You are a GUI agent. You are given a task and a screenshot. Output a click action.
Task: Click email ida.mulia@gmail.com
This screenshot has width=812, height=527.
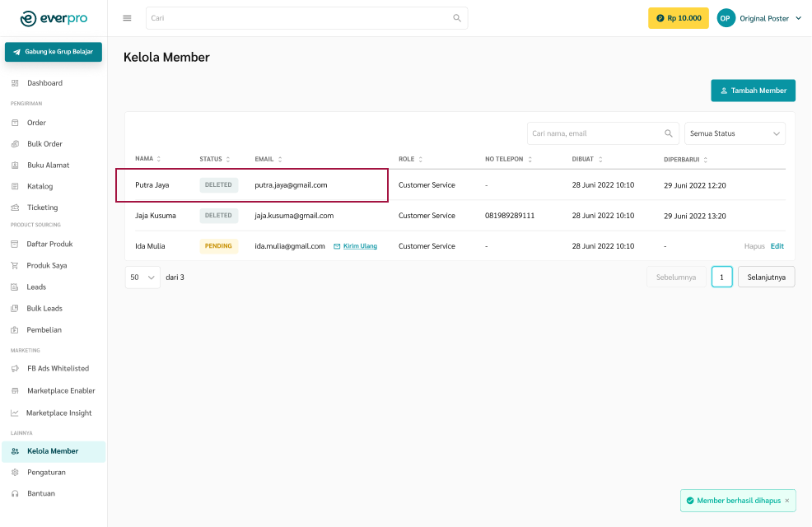290,246
